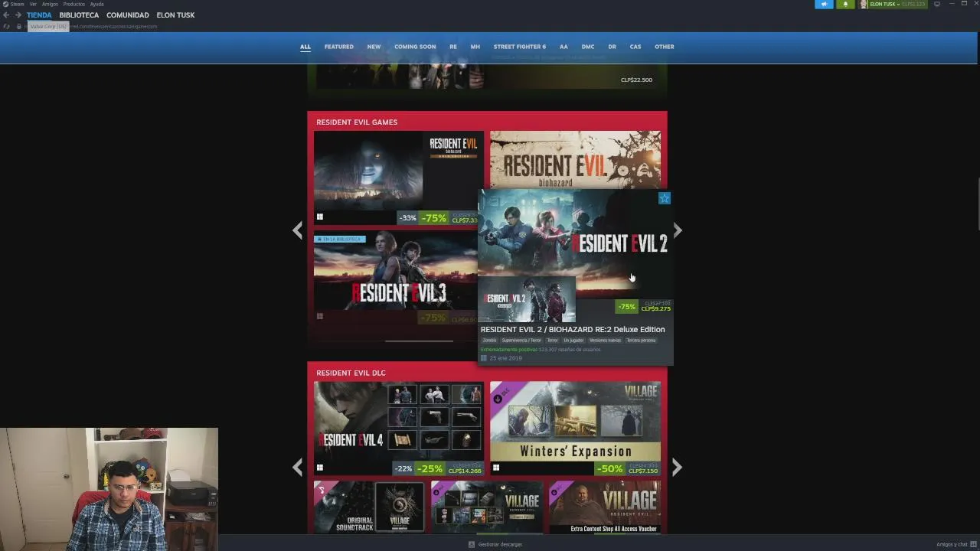This screenshot has width=980, height=551.
Task: Select the NEW filter tab
Action: [374, 47]
